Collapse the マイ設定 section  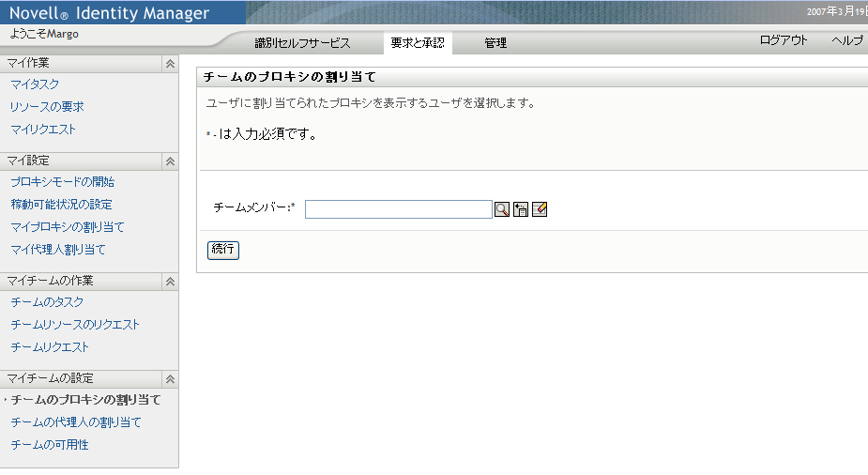pos(170,161)
